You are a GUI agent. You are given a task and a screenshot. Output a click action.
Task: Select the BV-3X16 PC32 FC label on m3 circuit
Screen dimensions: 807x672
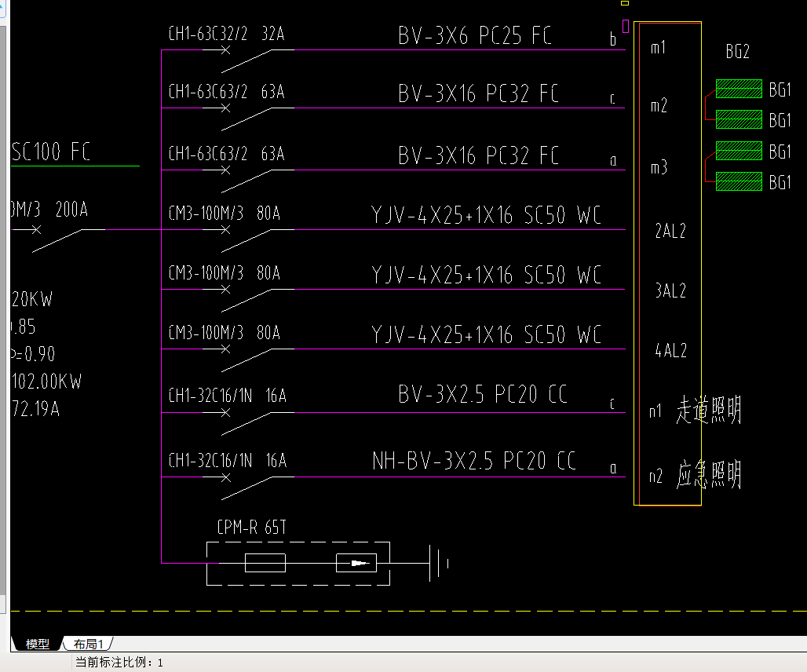(478, 155)
